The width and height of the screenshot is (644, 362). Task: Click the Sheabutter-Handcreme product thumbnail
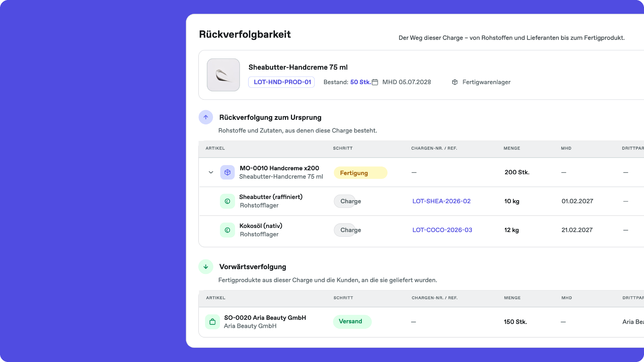click(223, 75)
